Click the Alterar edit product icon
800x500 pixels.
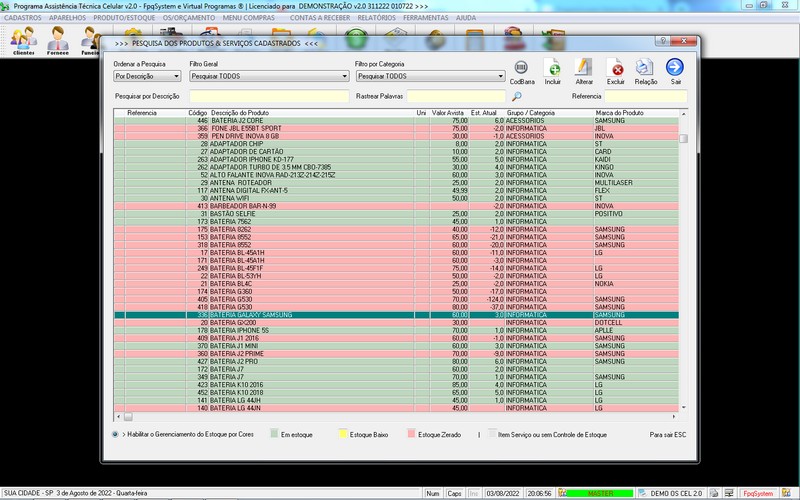[585, 68]
